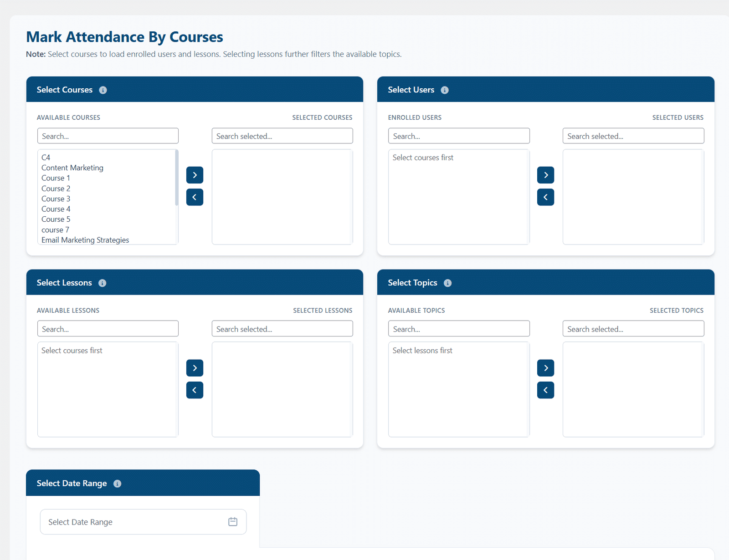The image size is (729, 560).
Task: Select course 7 in the list
Action: click(x=55, y=230)
